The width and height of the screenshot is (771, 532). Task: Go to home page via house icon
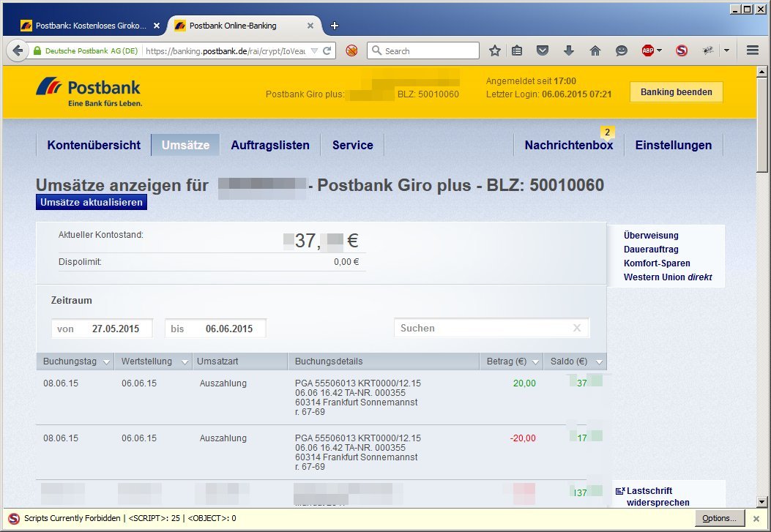(x=595, y=50)
